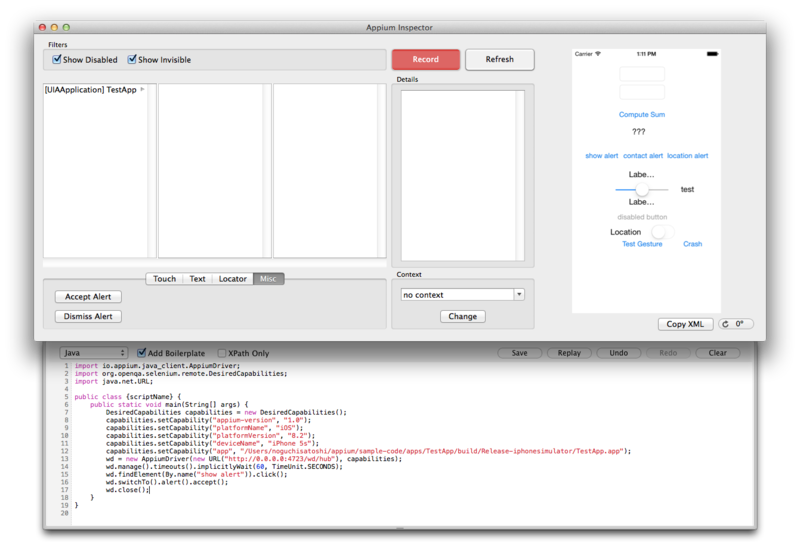This screenshot has height=544, width=800.
Task: Click 'show alert' in simulator preview
Action: pyautogui.click(x=602, y=156)
